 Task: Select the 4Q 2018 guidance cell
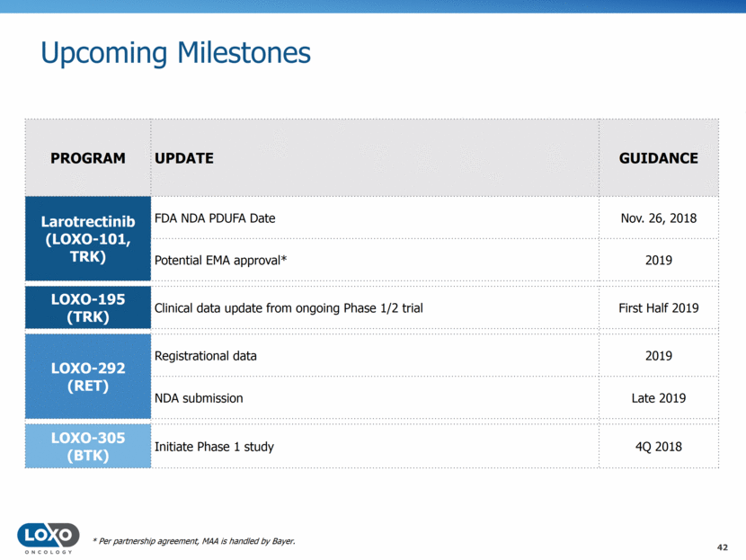658,446
